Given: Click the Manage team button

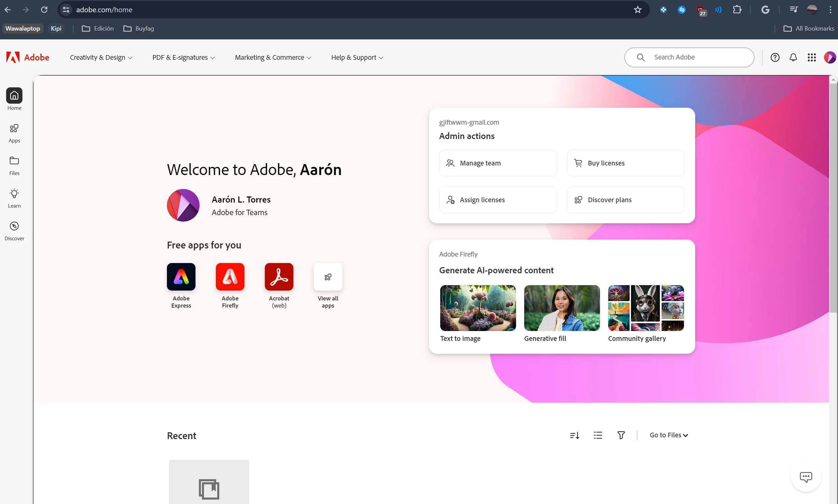Looking at the screenshot, I should pyautogui.click(x=498, y=163).
